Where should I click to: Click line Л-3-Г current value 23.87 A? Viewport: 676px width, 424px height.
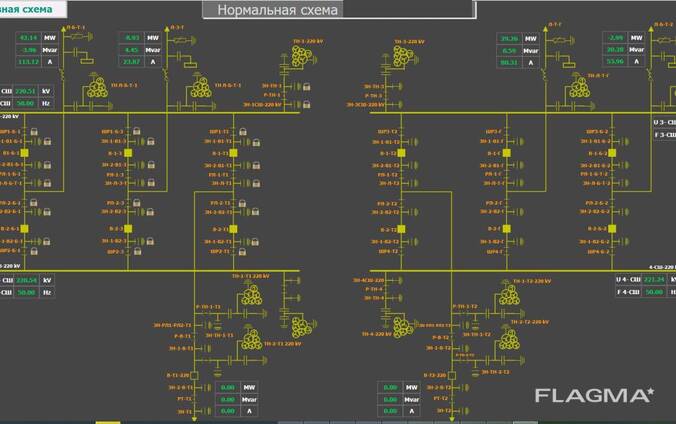point(131,62)
